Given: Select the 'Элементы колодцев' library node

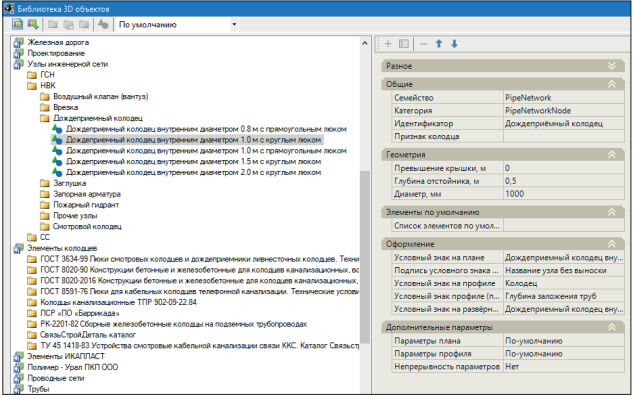Looking at the screenshot, I should [x=62, y=248].
